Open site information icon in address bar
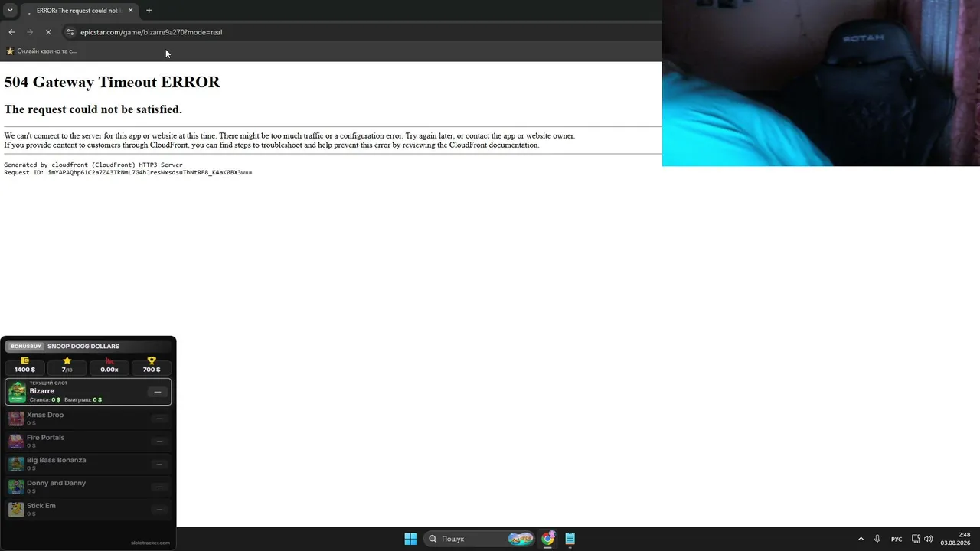 coord(70,32)
